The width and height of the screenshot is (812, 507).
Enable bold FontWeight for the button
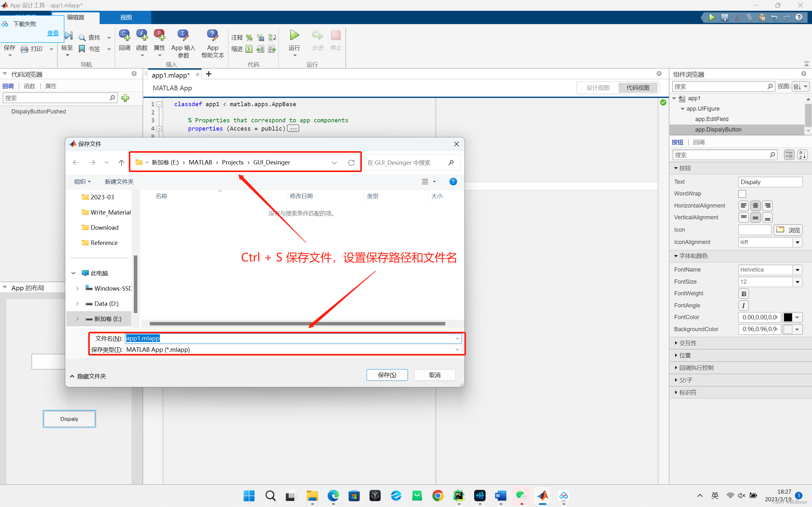743,293
